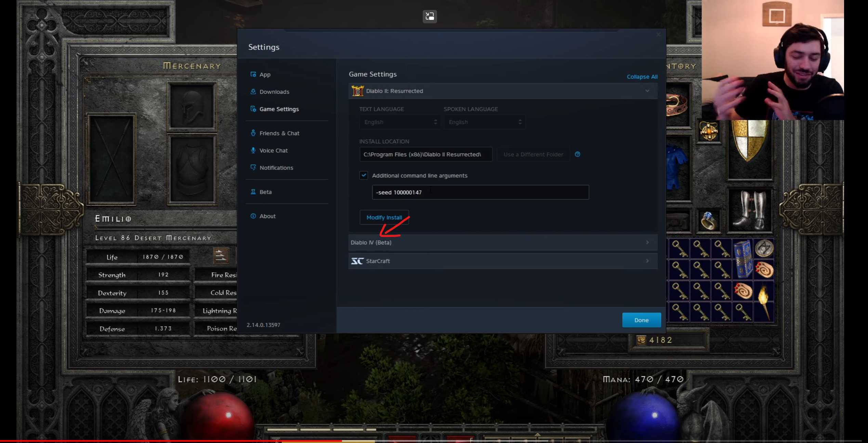Image resolution: width=868 pixels, height=443 pixels.
Task: Expand the StarCraft settings section
Action: click(x=503, y=261)
